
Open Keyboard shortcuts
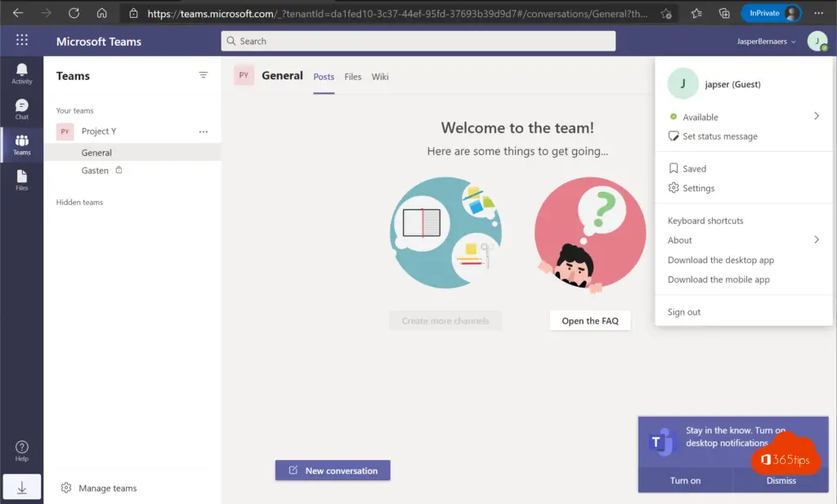click(705, 221)
